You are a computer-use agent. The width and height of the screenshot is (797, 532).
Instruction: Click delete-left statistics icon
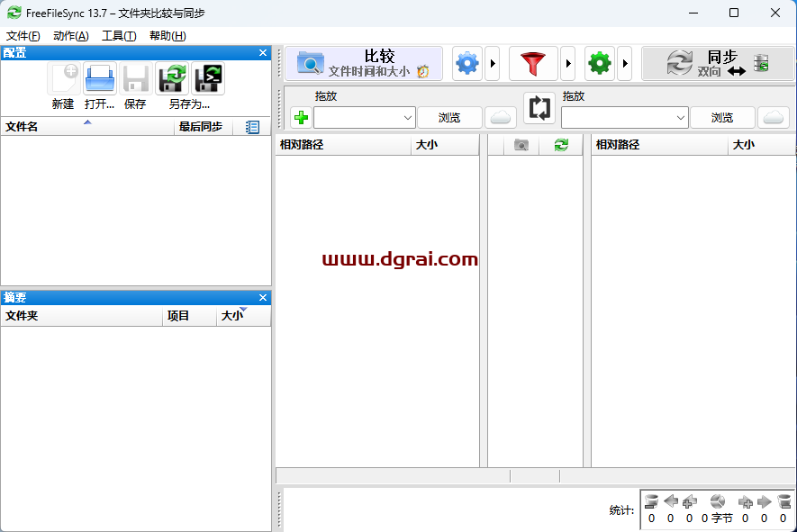pos(651,502)
